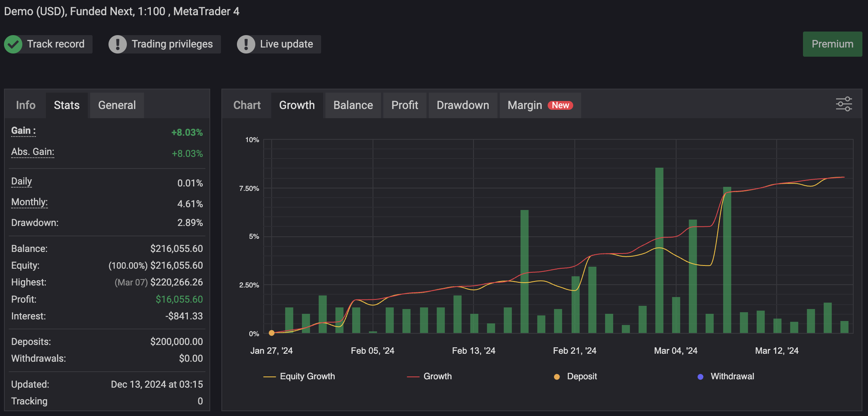
Task: Open the Balance chart tab
Action: tap(353, 105)
